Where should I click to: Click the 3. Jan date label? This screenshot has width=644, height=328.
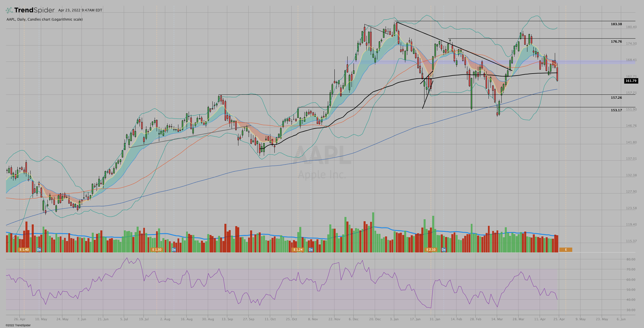coord(394,319)
